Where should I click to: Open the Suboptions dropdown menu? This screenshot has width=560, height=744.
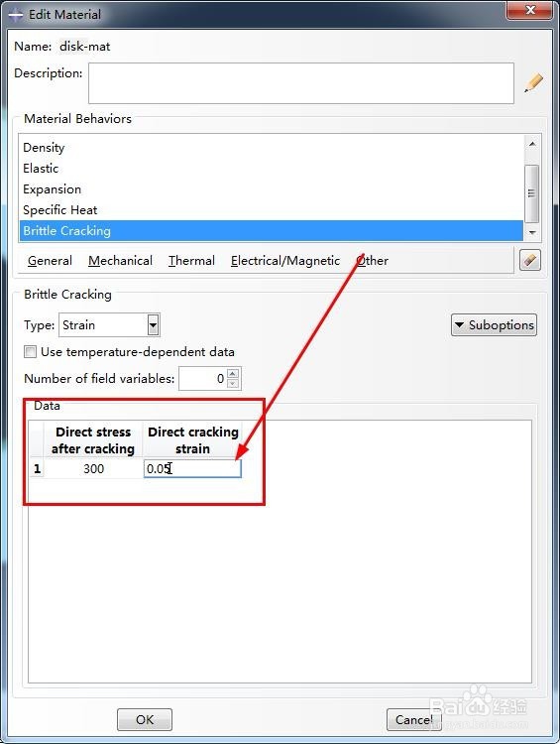[x=495, y=325]
